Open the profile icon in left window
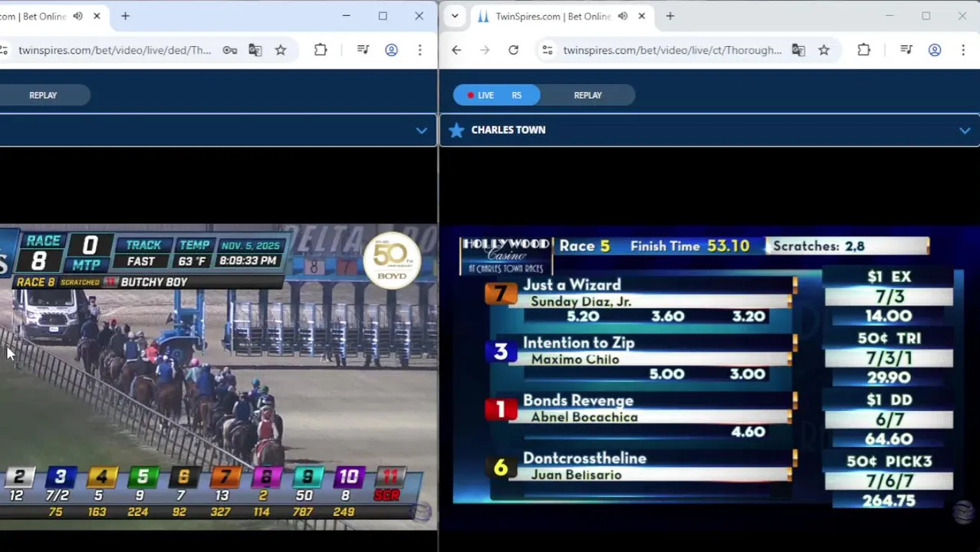 point(391,50)
